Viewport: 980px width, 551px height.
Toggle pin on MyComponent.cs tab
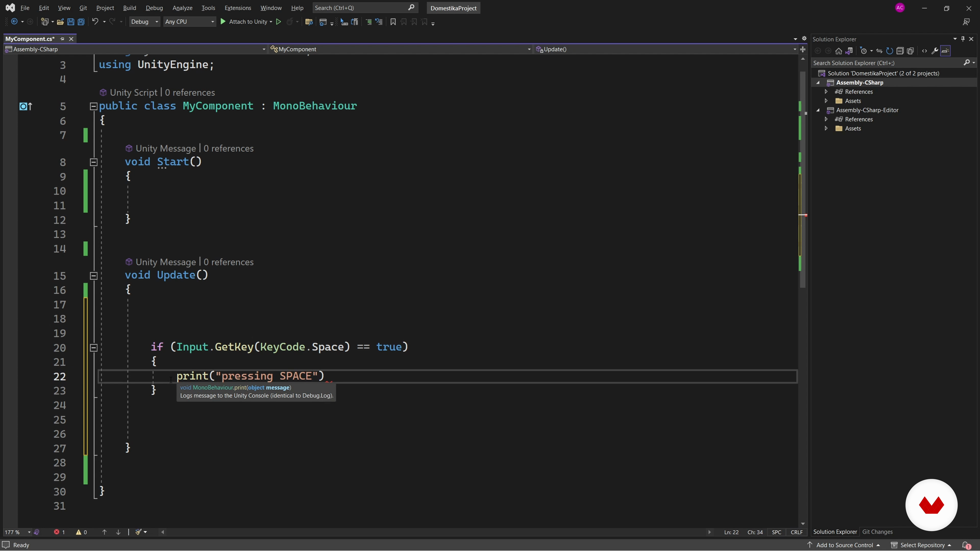pos(62,39)
